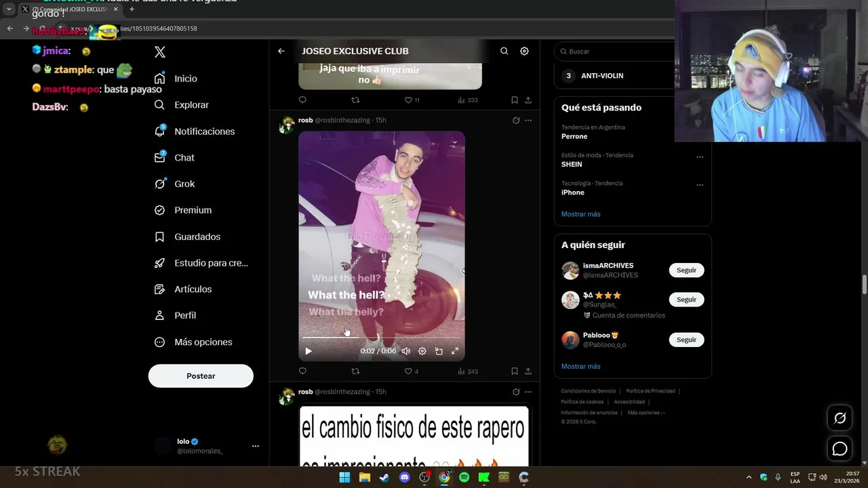The image size is (868, 488).
Task: Click the browser back arrow
Action: (10, 28)
